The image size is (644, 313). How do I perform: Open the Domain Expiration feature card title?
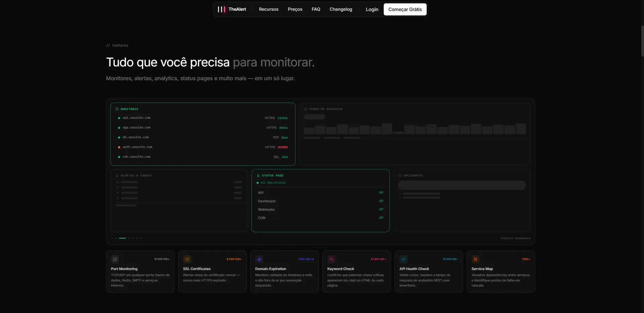pos(271,269)
